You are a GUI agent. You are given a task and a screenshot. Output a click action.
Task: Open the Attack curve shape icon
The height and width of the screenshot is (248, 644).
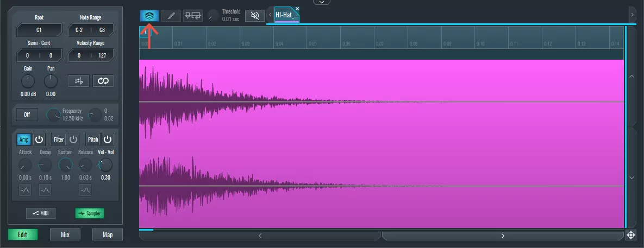(25, 190)
